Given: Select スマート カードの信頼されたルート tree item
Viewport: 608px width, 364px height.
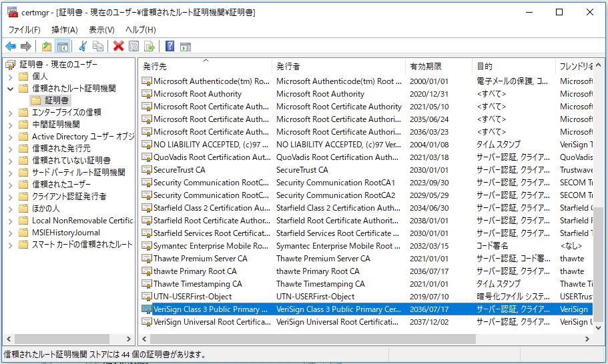Looking at the screenshot, I should tap(82, 245).
